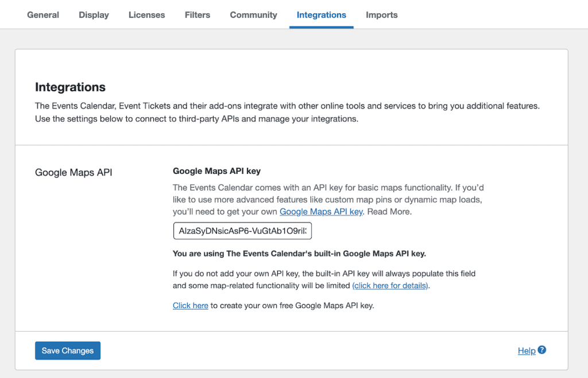588x378 pixels.
Task: Click the Help question mark icon
Action: [542, 349]
